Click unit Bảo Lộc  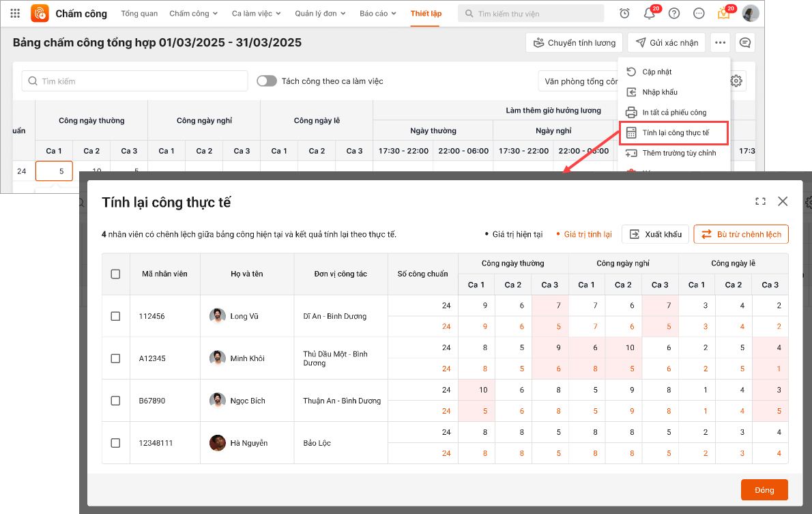click(x=317, y=443)
